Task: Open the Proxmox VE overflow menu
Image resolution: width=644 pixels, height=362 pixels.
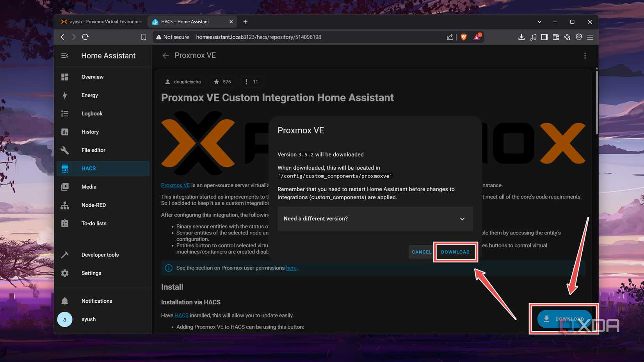Action: 585,55
